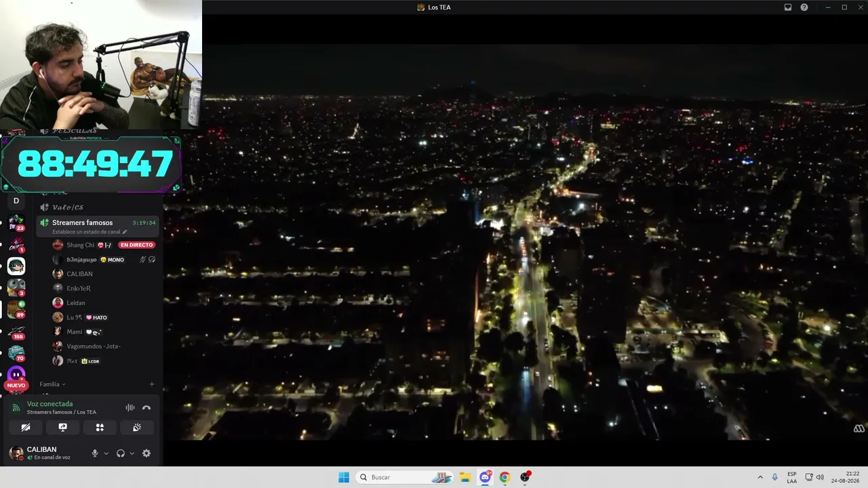Image resolution: width=868 pixels, height=488 pixels.
Task: Open the inbox icon in the title bar
Action: [788, 7]
